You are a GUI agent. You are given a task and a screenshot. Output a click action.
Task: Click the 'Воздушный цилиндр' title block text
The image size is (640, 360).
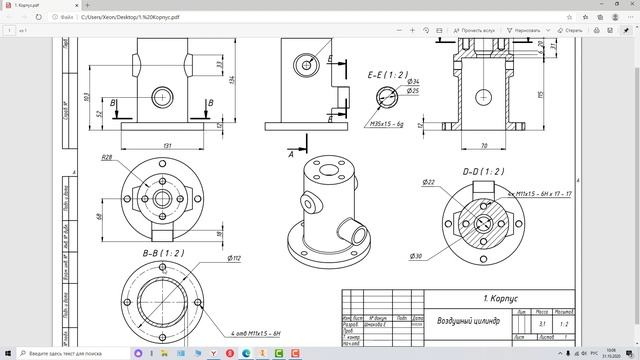pos(468,321)
